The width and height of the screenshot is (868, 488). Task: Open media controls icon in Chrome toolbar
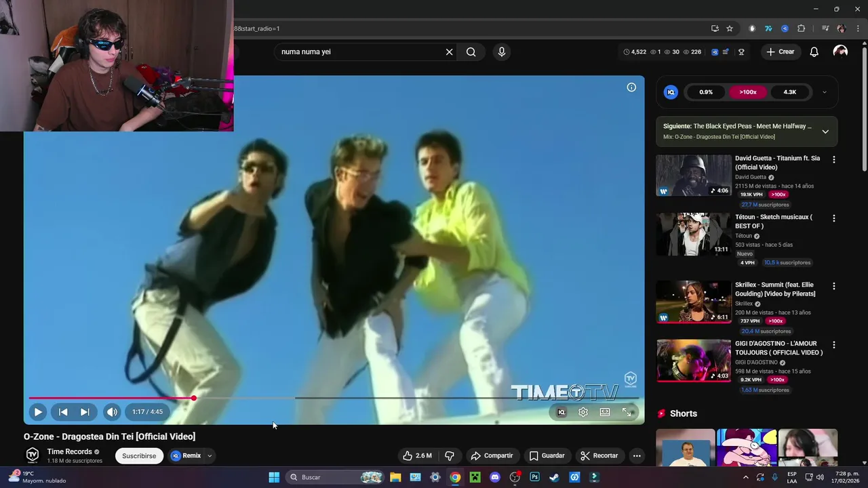(x=825, y=28)
